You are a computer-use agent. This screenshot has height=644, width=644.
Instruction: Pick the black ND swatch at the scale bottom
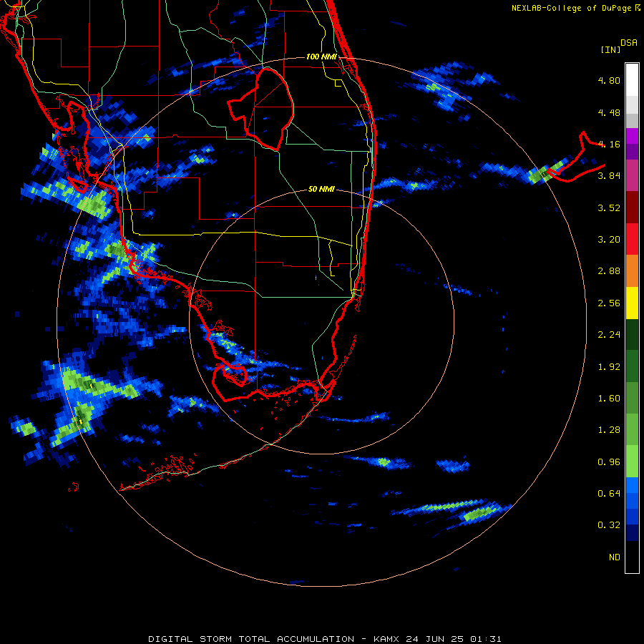coord(632,557)
